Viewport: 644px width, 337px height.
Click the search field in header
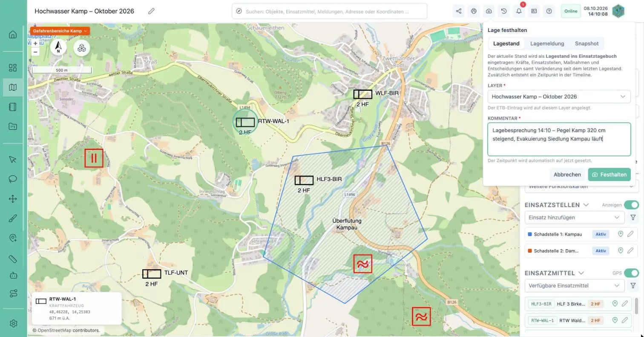(329, 12)
